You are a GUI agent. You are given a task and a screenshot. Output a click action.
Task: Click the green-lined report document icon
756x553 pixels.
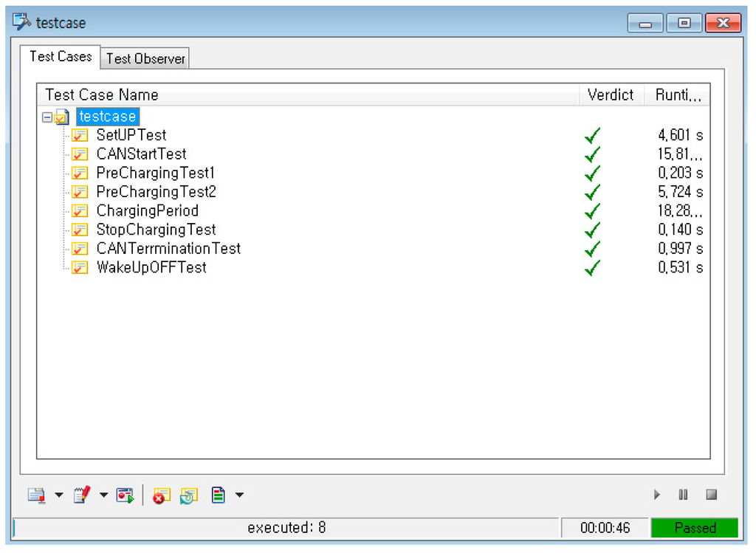pyautogui.click(x=218, y=495)
